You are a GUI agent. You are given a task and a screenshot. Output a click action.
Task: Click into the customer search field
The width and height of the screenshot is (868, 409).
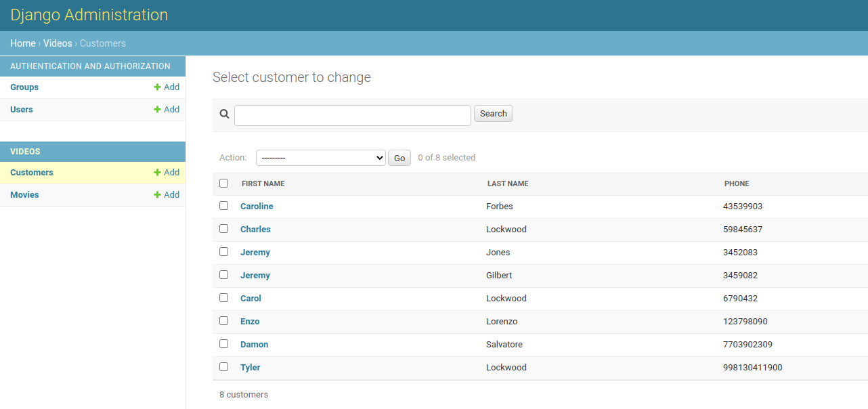[x=352, y=115]
